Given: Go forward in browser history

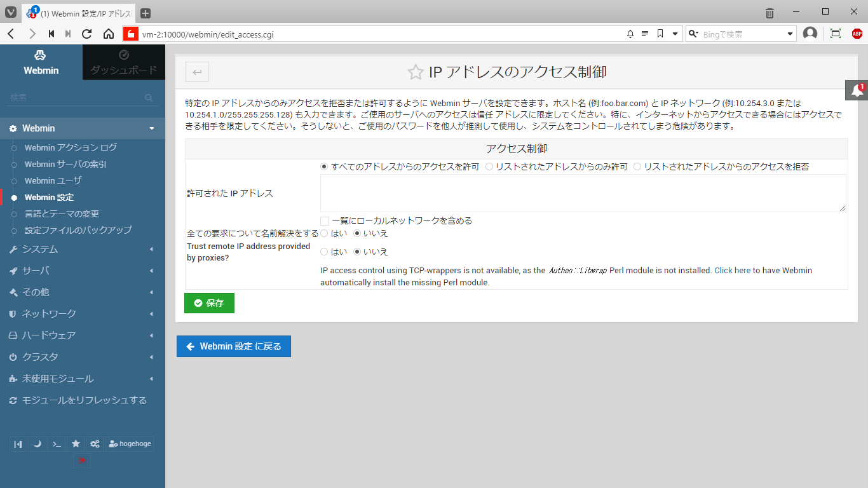Looking at the screenshot, I should coord(32,34).
